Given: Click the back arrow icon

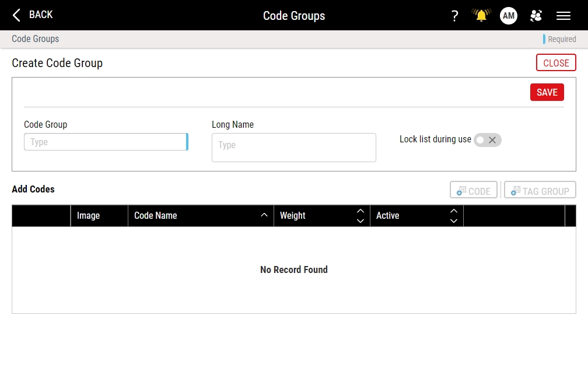Looking at the screenshot, I should point(16,15).
